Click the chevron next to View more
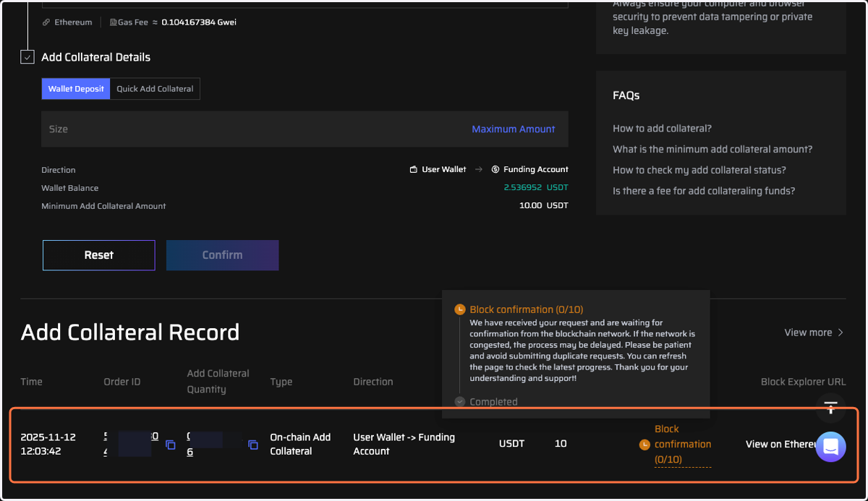The width and height of the screenshot is (868, 501). pyautogui.click(x=841, y=333)
